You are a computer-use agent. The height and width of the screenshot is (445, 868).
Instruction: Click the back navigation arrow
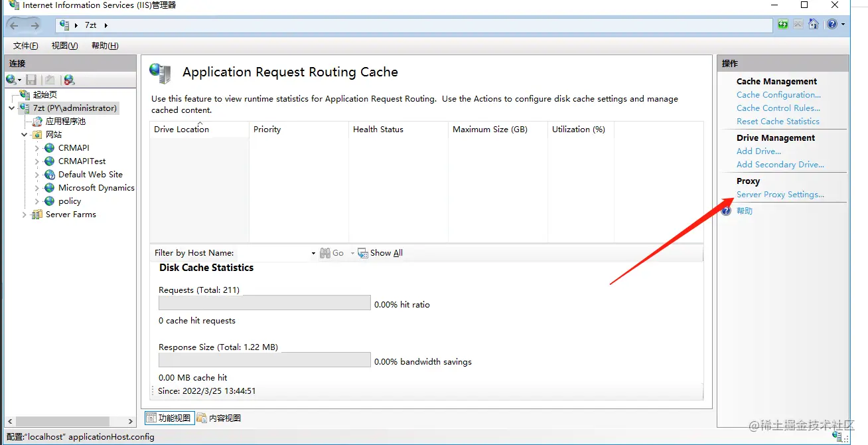14,25
